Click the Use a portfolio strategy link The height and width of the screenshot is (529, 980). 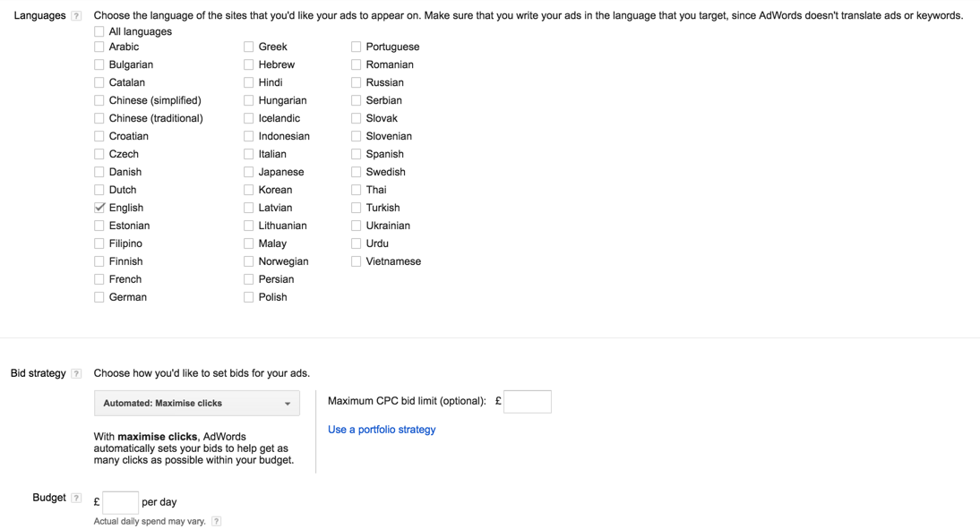pos(382,430)
